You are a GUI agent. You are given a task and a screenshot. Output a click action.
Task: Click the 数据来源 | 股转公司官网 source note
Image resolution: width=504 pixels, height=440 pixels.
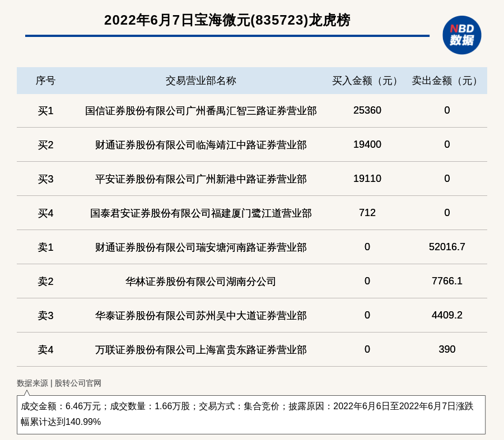click(59, 383)
